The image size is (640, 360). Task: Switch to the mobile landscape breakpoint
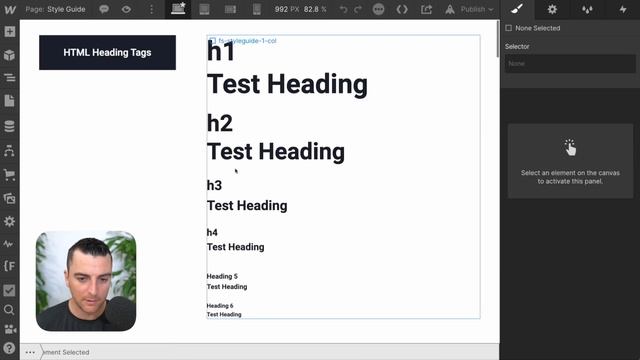[x=230, y=9]
